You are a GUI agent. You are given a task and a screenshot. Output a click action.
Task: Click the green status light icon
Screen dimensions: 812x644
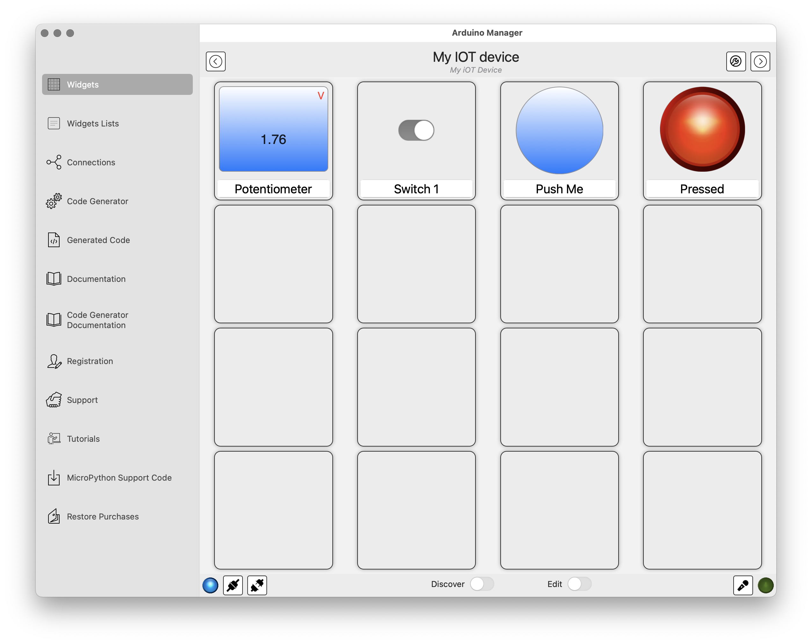pos(765,585)
